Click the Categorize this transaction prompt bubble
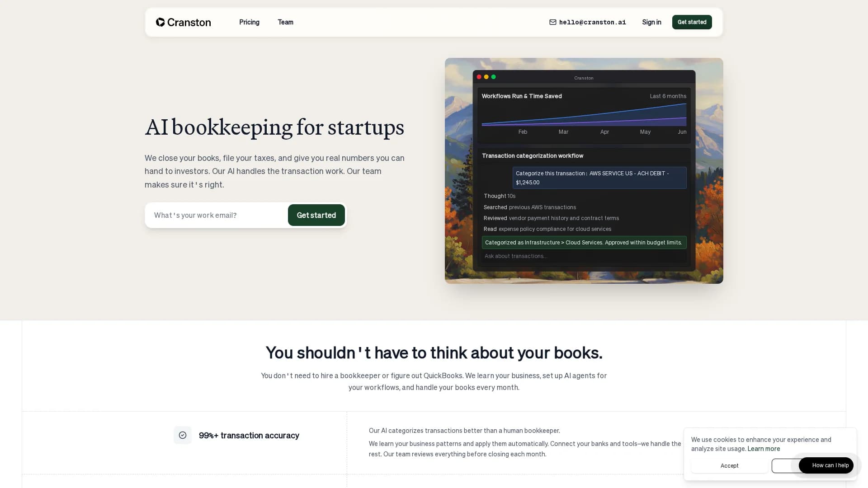The width and height of the screenshot is (868, 488). [x=599, y=178]
